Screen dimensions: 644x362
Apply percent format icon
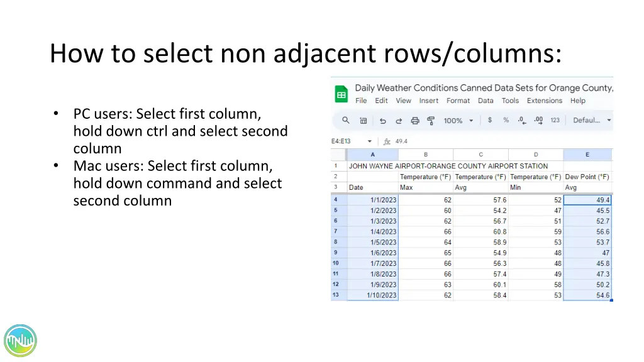tap(506, 120)
